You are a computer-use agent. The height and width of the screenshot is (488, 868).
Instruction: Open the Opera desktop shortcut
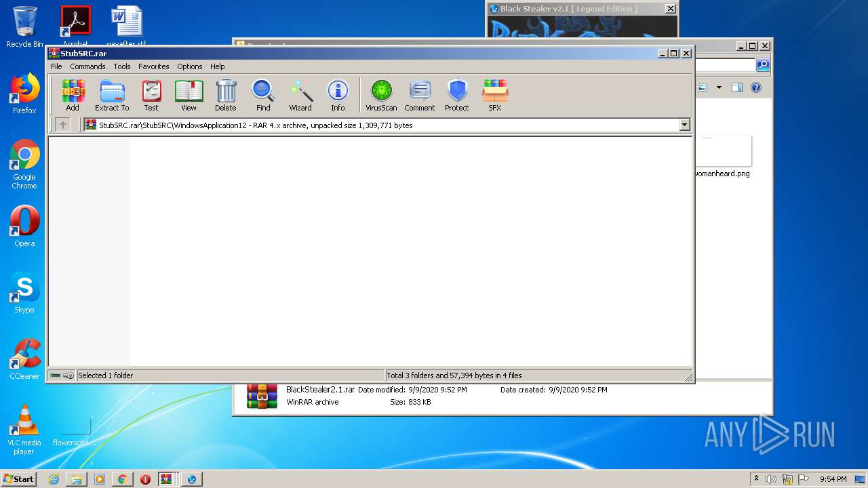pos(24,226)
